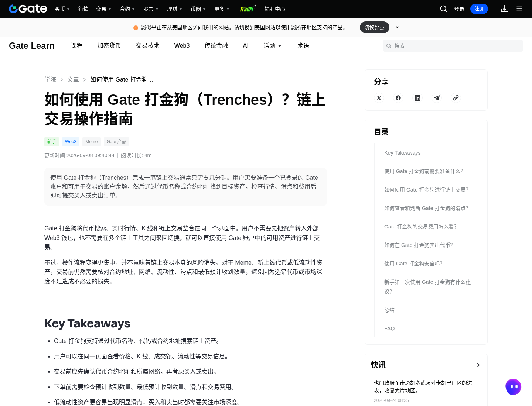
Task: Jump to 新手第一次使用 Gate 打金狗有什么建议?
Action: tap(428, 287)
